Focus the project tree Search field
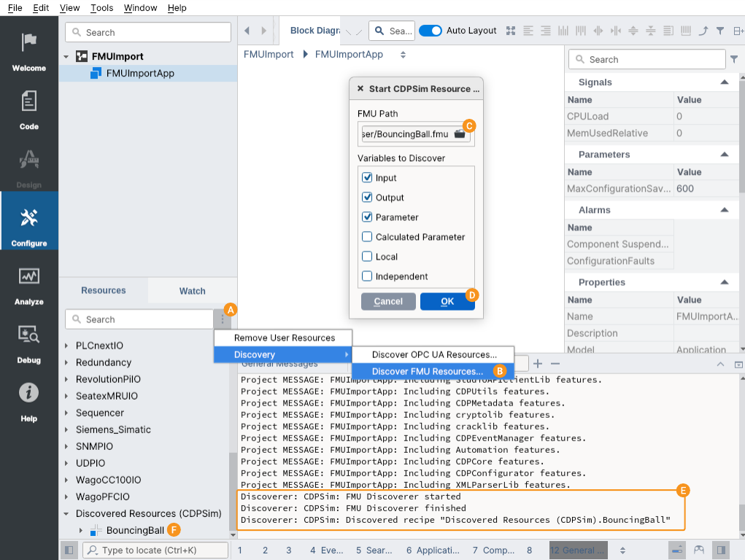The height and width of the screenshot is (560, 745). tap(148, 32)
